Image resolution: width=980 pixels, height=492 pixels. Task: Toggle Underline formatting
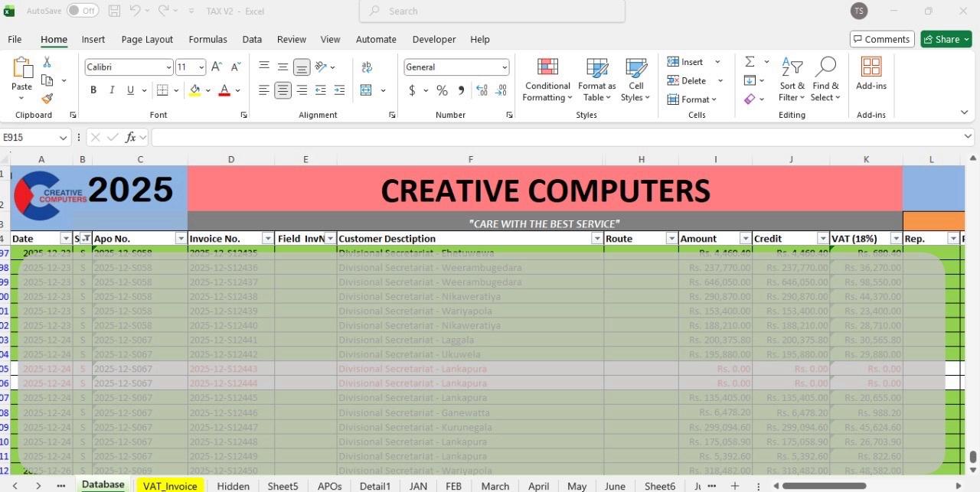pos(131,90)
